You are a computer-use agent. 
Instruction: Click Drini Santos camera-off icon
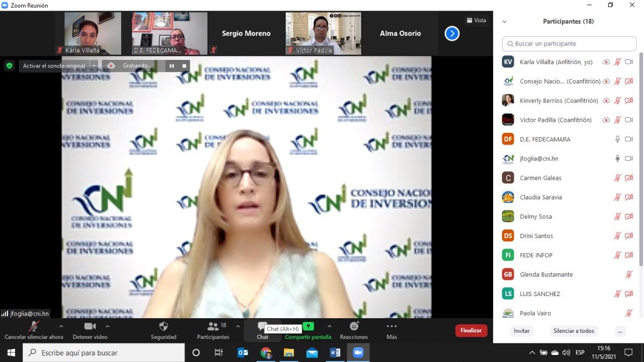pyautogui.click(x=629, y=236)
